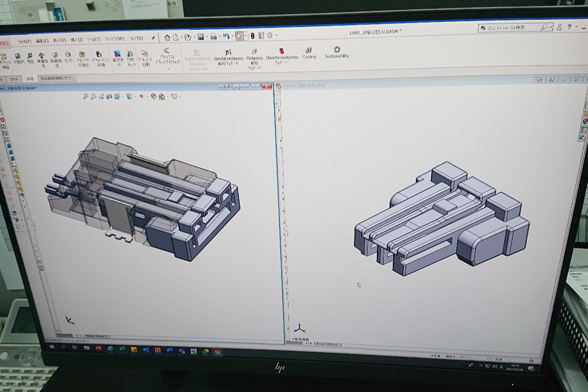This screenshot has height=392, width=588.
Task: Open the ツール(T) Tools menu
Action: point(94,40)
